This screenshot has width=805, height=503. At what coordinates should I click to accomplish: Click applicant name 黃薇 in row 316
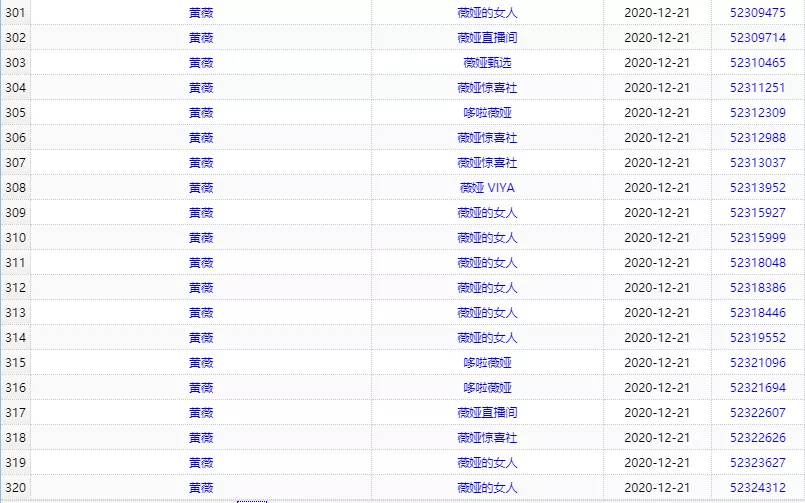click(x=201, y=388)
